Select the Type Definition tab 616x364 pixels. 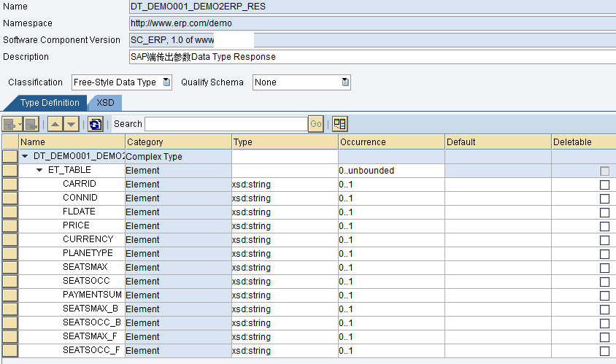50,103
